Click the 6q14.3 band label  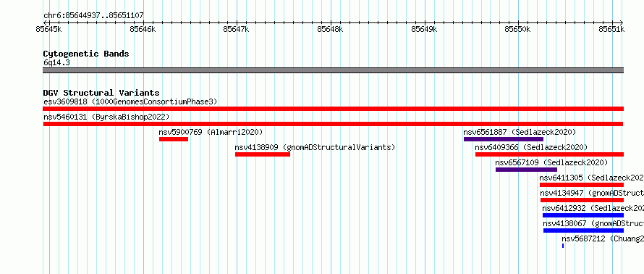click(x=56, y=62)
